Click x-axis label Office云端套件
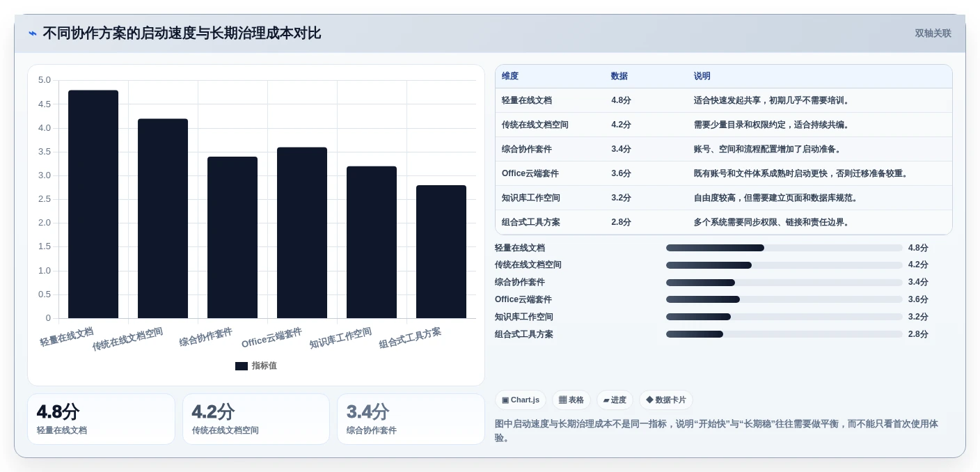980x472 pixels. pos(272,338)
